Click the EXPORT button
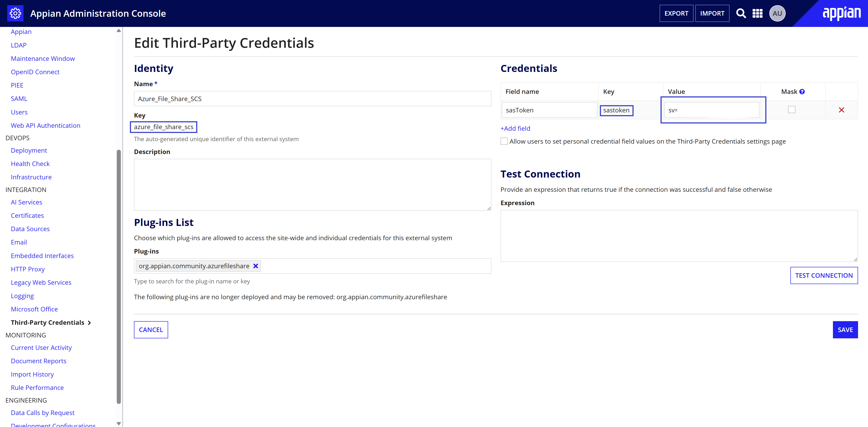 676,14
